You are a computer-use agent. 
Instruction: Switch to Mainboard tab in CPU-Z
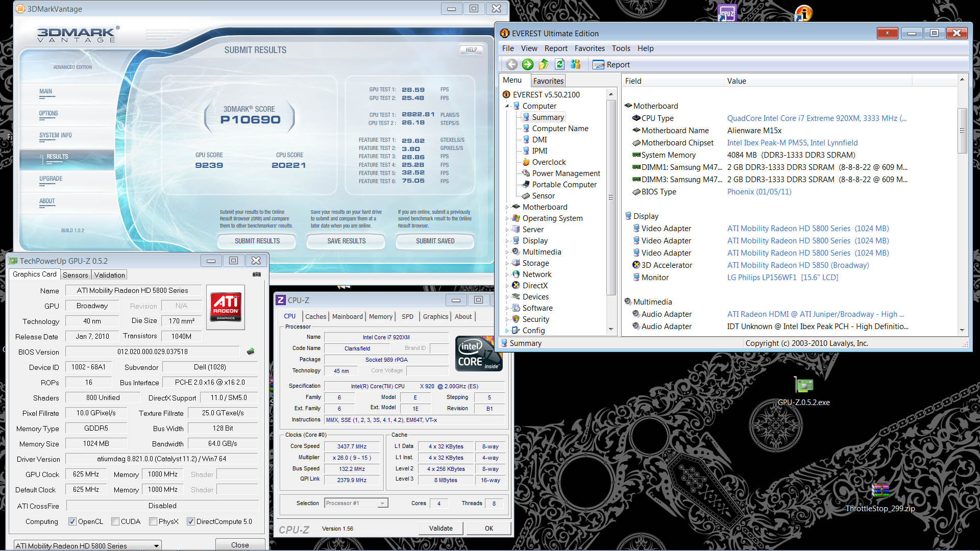[x=347, y=316]
